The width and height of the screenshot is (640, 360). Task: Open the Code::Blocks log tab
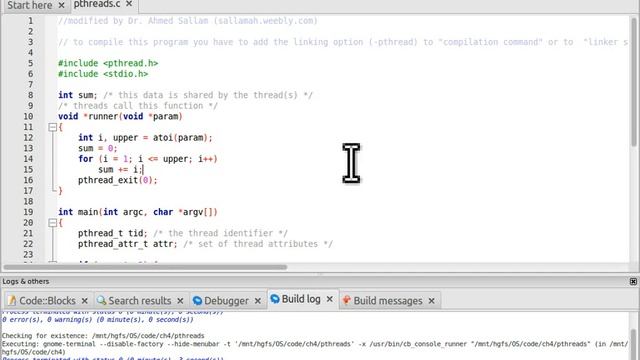tap(47, 301)
